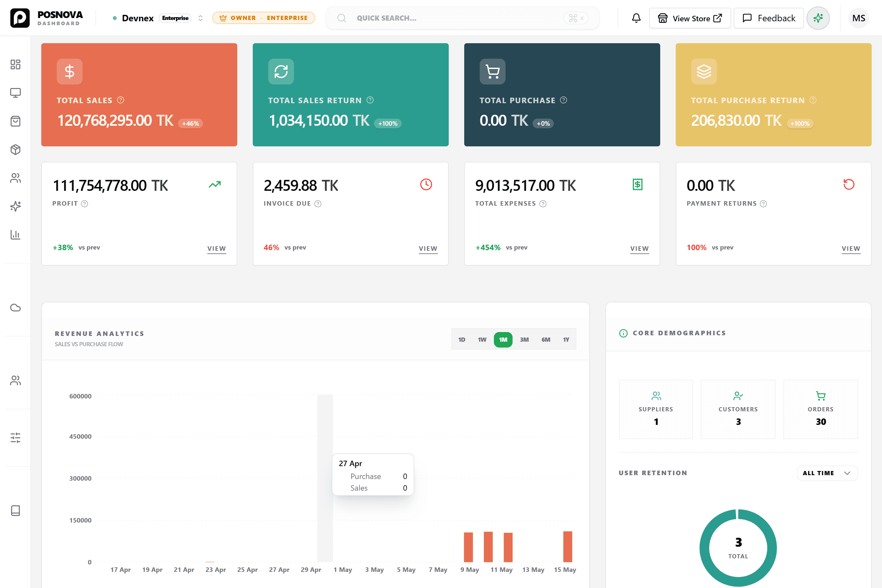Screen dimensions: 882x588
Task: Click the Total Sales Return +100% badge
Action: point(388,123)
